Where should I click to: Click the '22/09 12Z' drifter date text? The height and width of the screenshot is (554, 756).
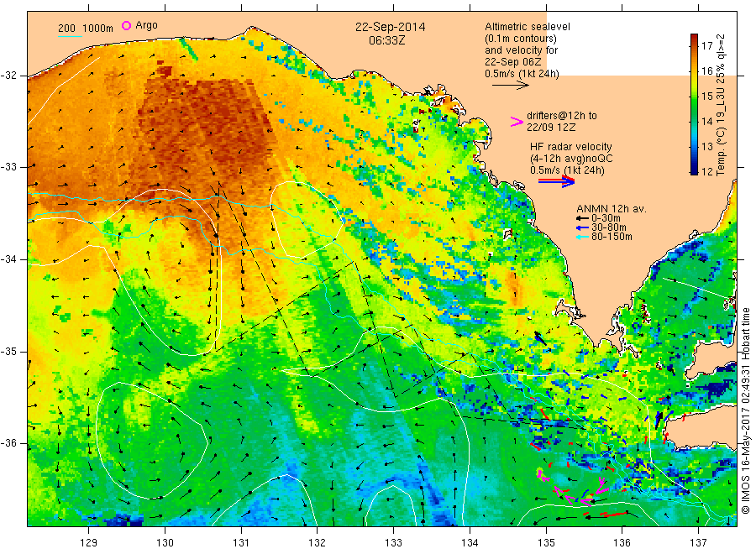pos(551,128)
